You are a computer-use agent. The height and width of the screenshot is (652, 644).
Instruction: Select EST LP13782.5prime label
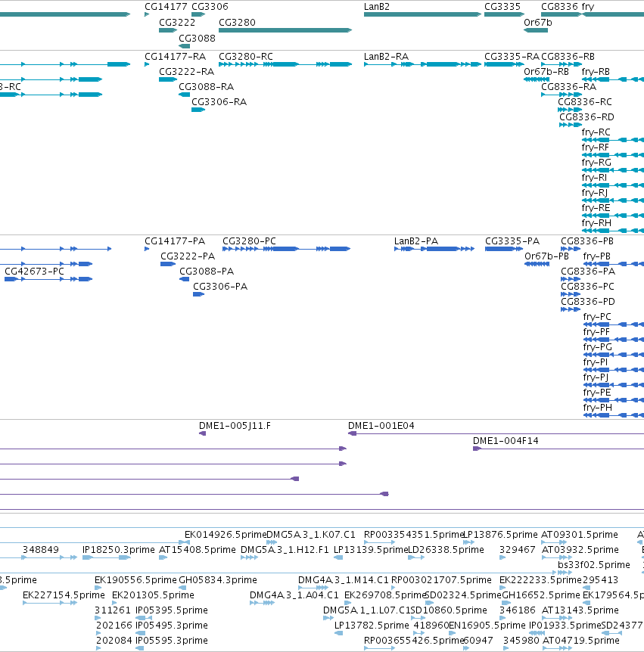tap(372, 626)
